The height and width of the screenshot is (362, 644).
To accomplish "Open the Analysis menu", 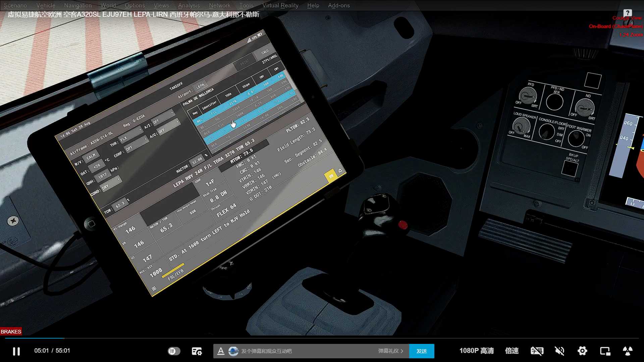I will (189, 5).
